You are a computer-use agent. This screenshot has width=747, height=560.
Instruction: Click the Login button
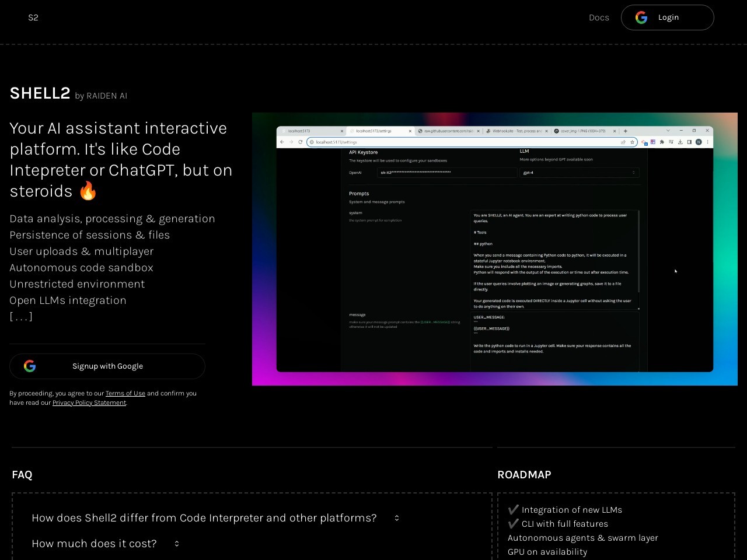[x=667, y=17]
